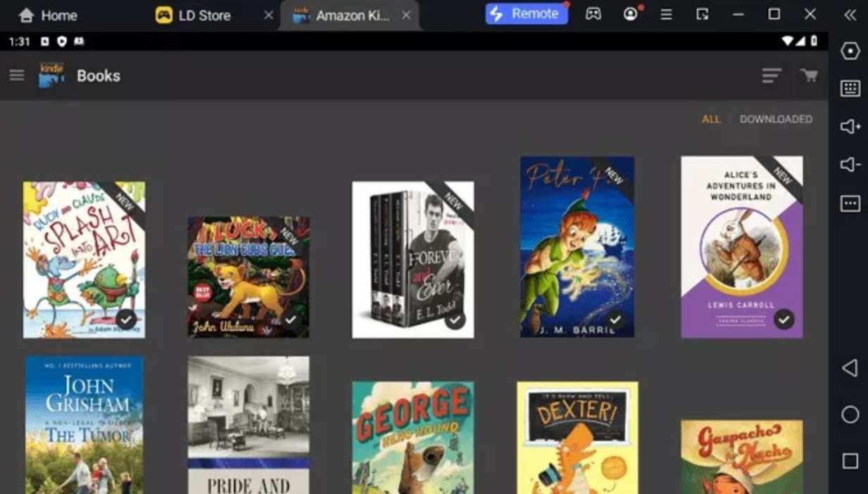Click the battery status bar icon

point(814,42)
